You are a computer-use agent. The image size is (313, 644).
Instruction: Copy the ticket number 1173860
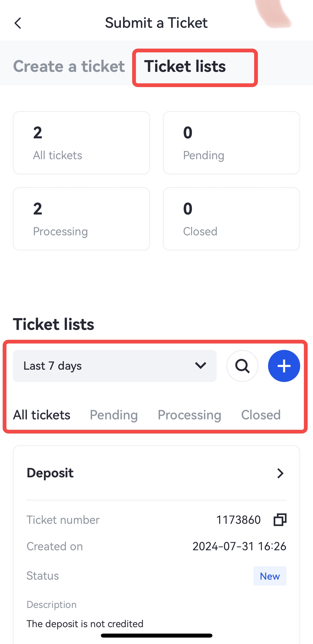tap(280, 520)
